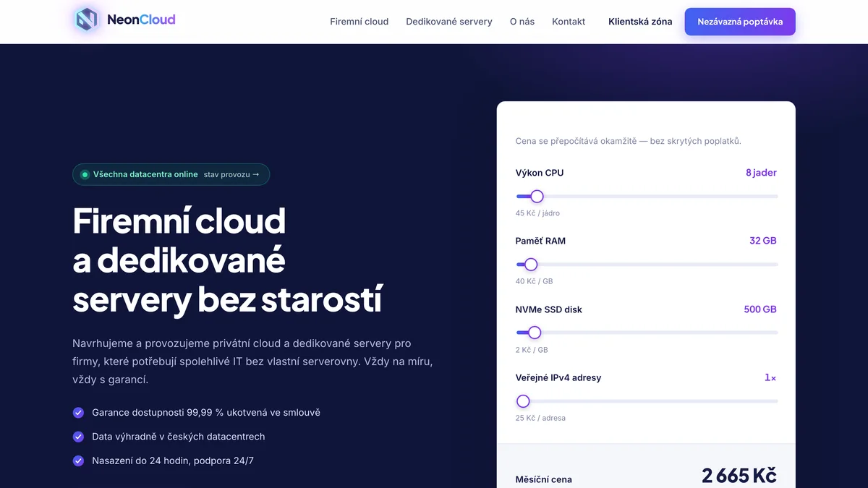
Task: Click the 2 665 Kč monthly price
Action: 739,475
